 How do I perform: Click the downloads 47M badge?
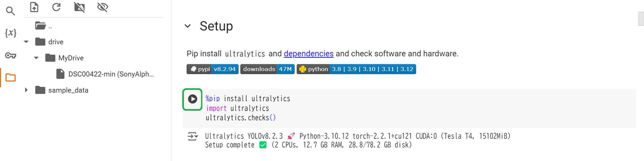[x=267, y=69]
